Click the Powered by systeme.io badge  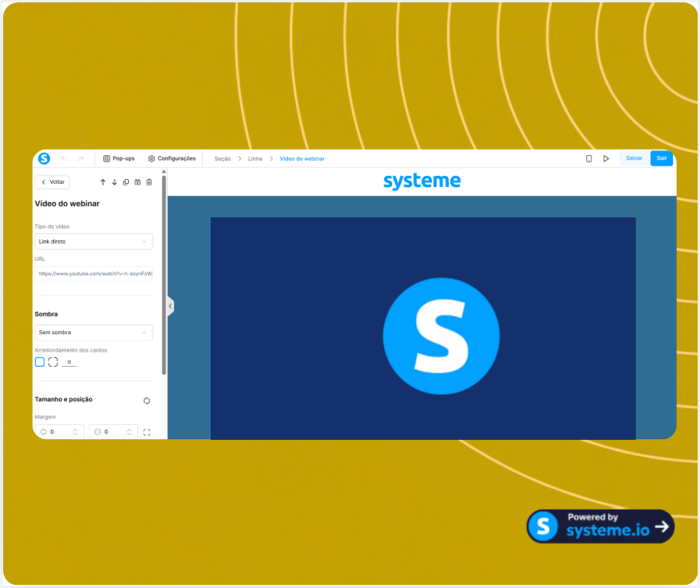click(601, 527)
